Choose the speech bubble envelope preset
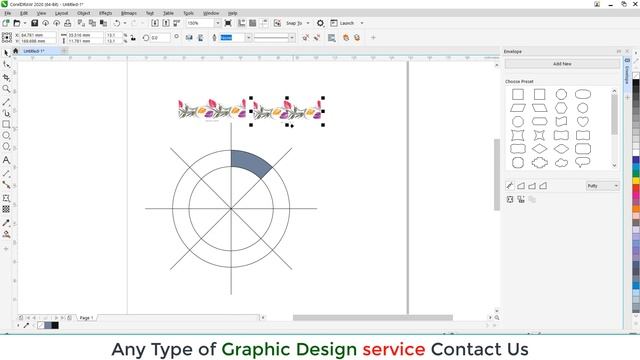Image resolution: width=640 pixels, height=360 pixels. (583, 162)
